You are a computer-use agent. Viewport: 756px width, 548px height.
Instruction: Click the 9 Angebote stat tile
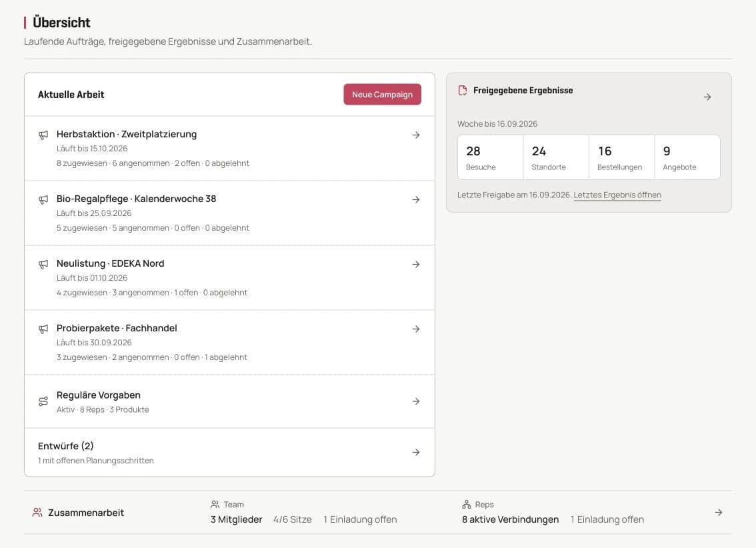pyautogui.click(x=687, y=157)
